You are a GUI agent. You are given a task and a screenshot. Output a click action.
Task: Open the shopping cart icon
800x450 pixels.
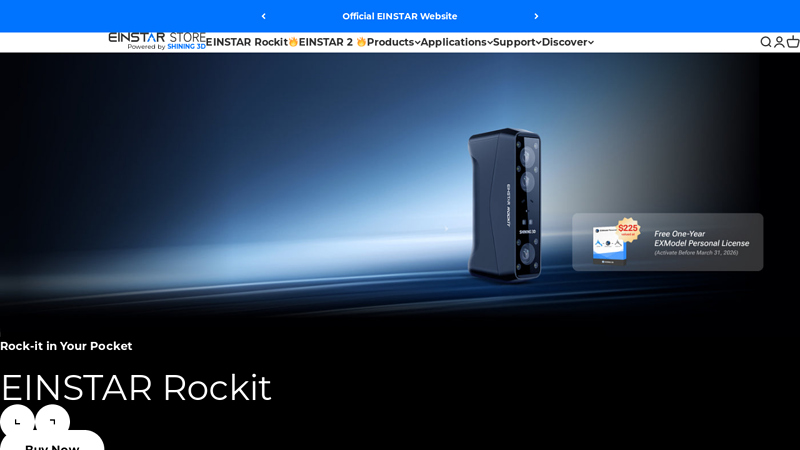(x=793, y=42)
